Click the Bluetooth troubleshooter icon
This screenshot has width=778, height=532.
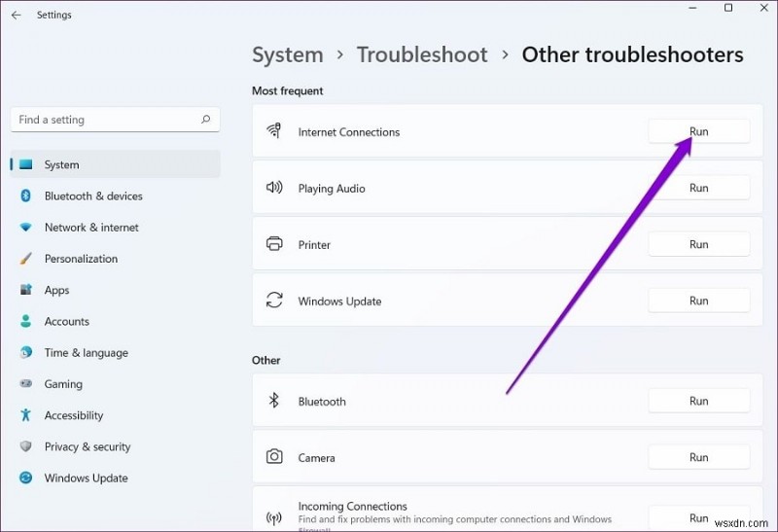coord(274,400)
